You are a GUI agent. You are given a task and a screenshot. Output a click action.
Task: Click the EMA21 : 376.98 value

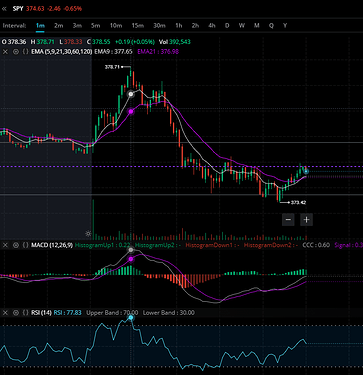[158, 52]
